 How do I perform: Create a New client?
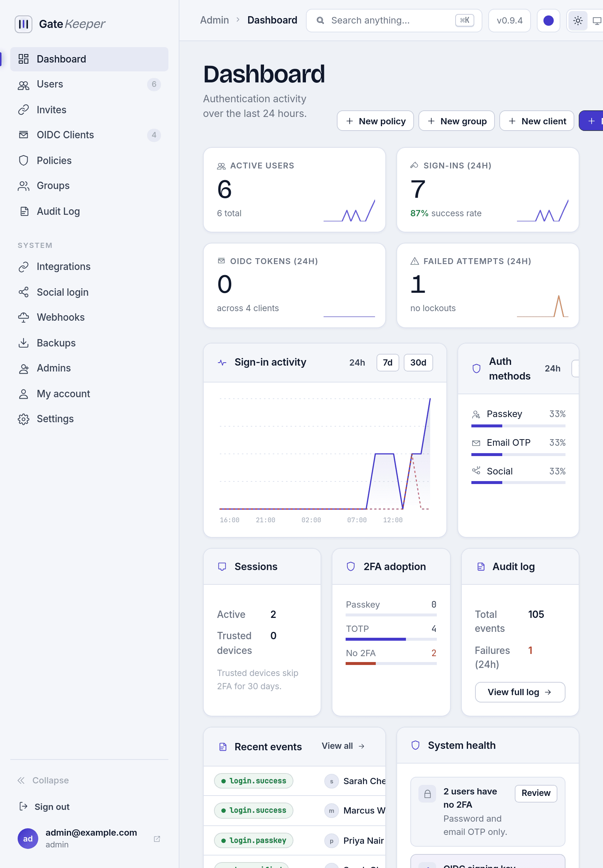click(537, 121)
